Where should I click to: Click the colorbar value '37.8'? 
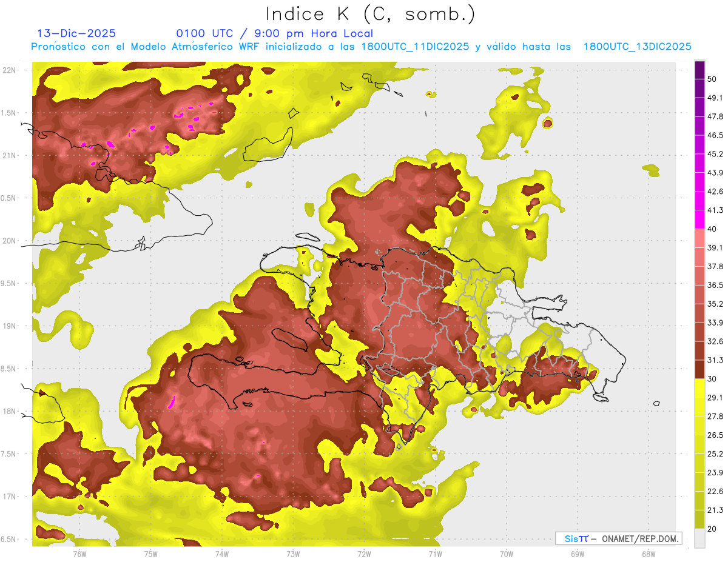coord(715,267)
